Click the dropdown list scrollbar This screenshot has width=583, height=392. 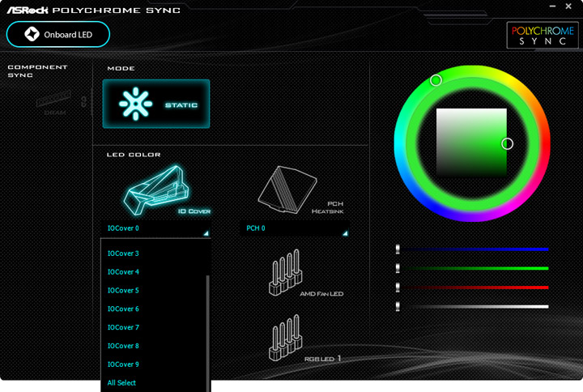tap(208, 333)
